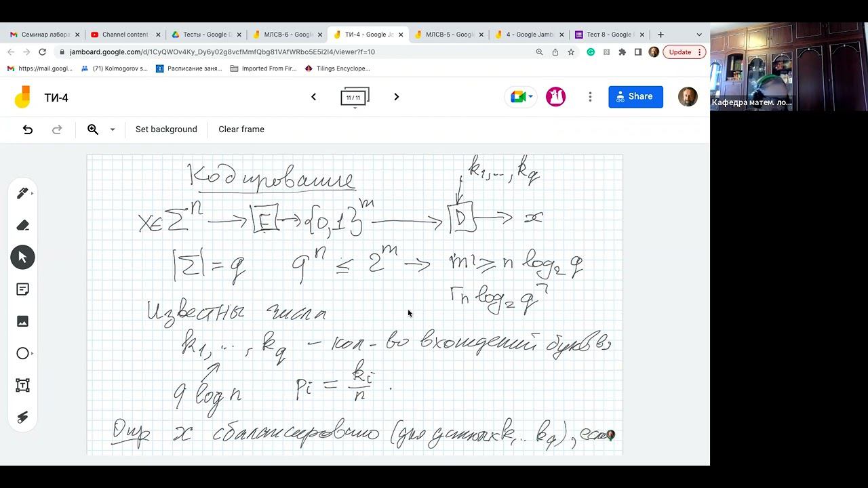
Task: Open the zoom magnifier control
Action: pyautogui.click(x=93, y=129)
